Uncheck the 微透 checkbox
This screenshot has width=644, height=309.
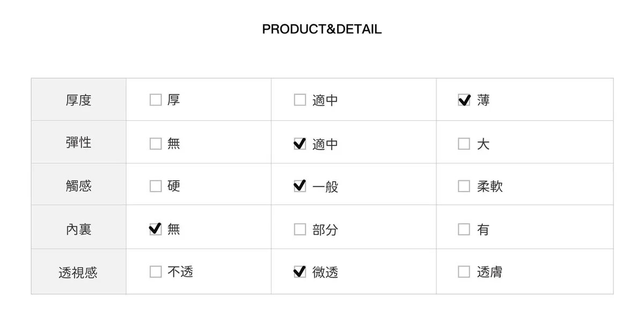pyautogui.click(x=300, y=272)
